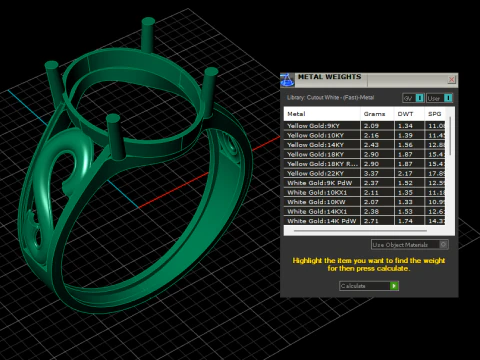The width and height of the screenshot is (480, 360).
Task: Click the 2.17 DWT value
Action: (x=405, y=173)
